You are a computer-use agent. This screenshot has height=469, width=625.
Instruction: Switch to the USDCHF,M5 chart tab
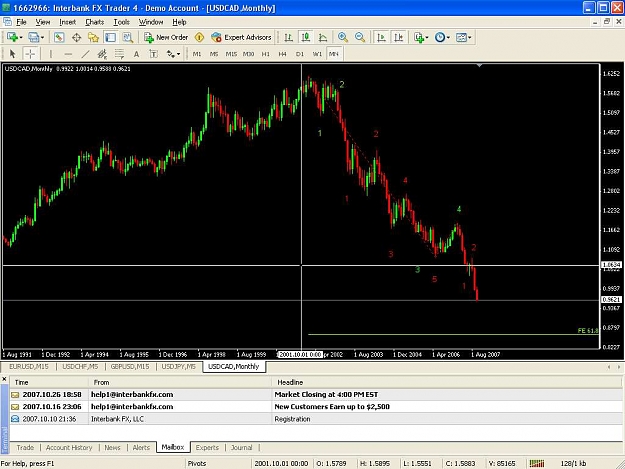click(80, 366)
